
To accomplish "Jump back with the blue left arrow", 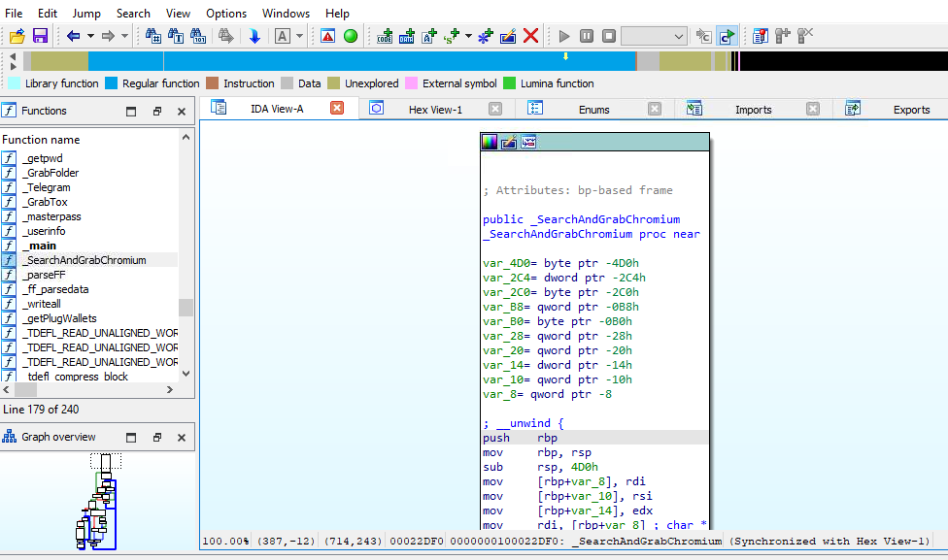I will pyautogui.click(x=73, y=36).
